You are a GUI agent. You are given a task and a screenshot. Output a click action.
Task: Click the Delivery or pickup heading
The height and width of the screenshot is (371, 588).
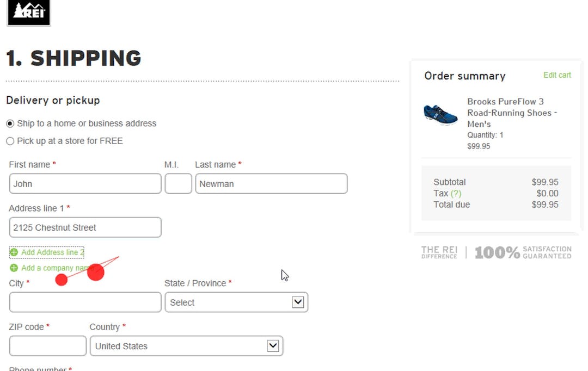coord(52,100)
